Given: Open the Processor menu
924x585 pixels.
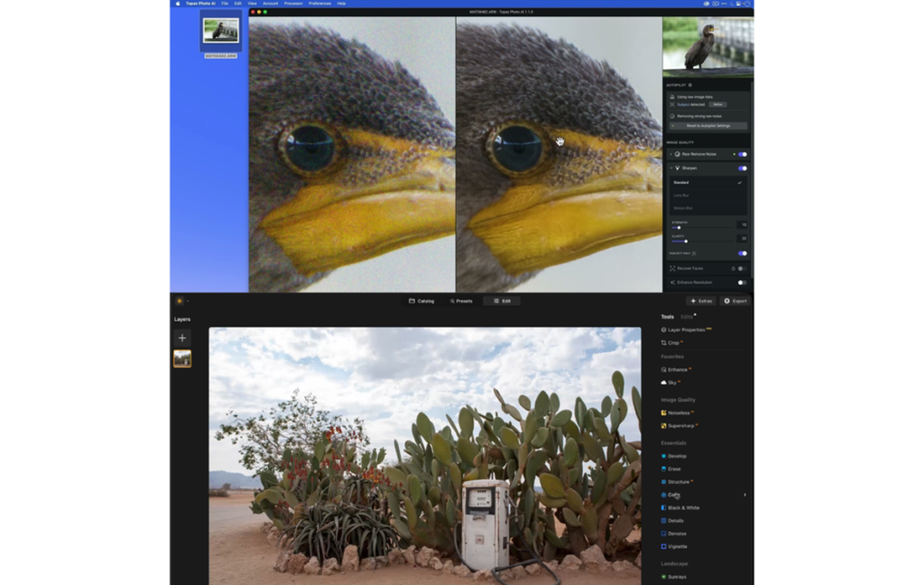Looking at the screenshot, I should 293,4.
